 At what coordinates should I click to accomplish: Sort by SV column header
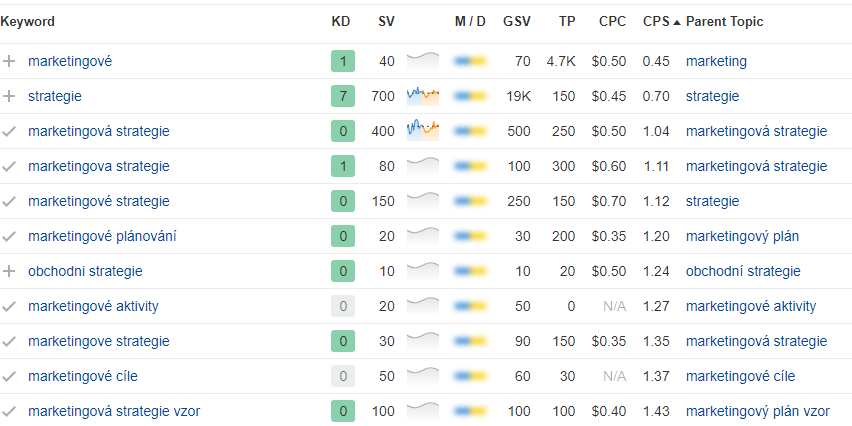pos(386,22)
